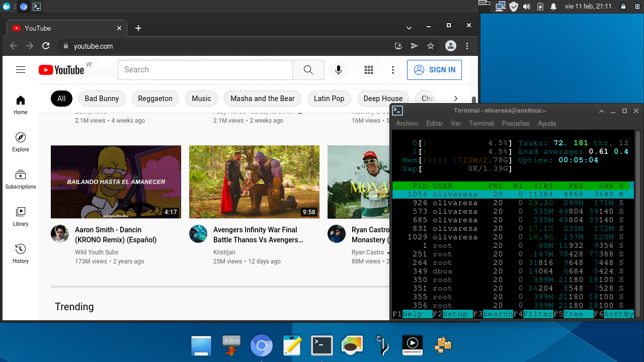
Task: Select the Latin Pop filter chip
Action: click(329, 99)
